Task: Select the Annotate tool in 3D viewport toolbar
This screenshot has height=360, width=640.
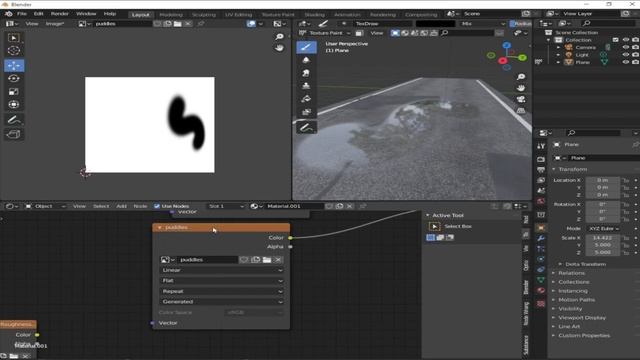Action: 306,128
